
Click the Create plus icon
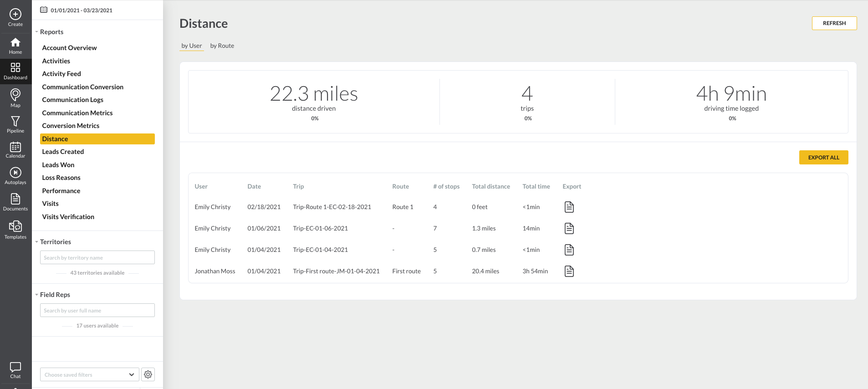(15, 15)
